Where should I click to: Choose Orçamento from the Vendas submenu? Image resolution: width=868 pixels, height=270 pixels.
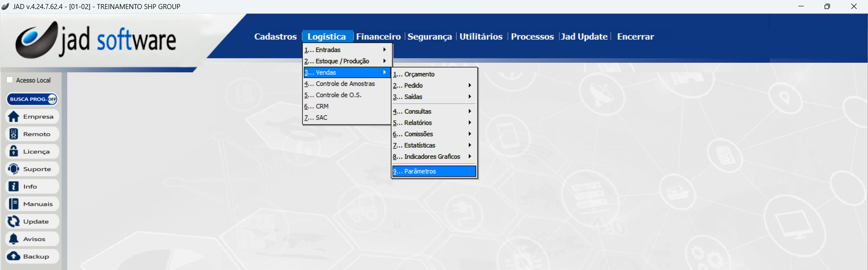[x=419, y=74]
